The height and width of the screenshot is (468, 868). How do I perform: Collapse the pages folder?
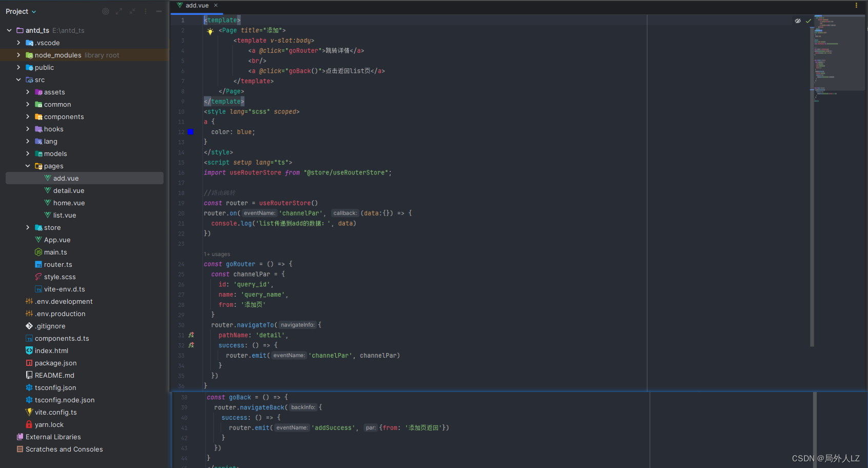click(x=28, y=166)
